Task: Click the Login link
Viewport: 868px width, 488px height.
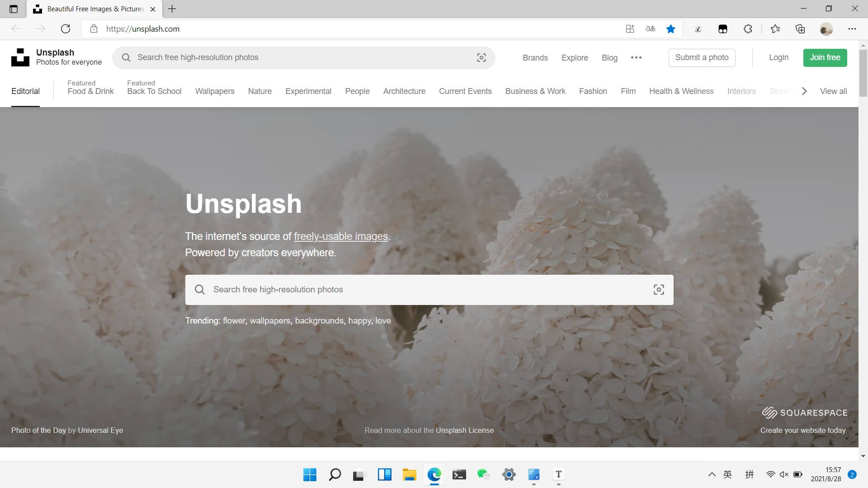Action: tap(778, 57)
